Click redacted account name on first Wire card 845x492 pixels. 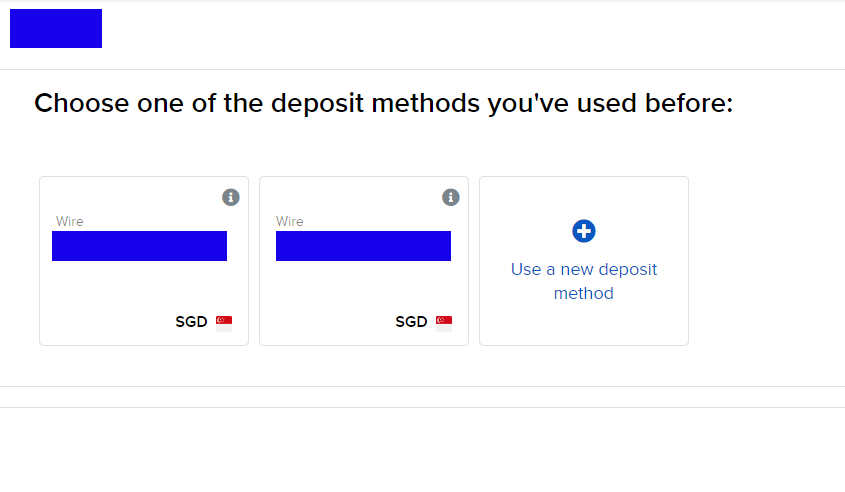(x=139, y=246)
